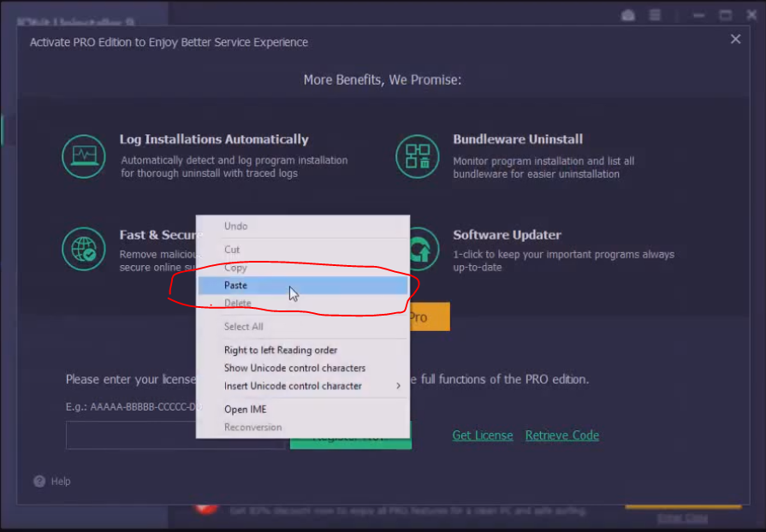Image resolution: width=766 pixels, height=532 pixels.
Task: Click the toolbox icon in main window title bar
Action: coord(627,15)
